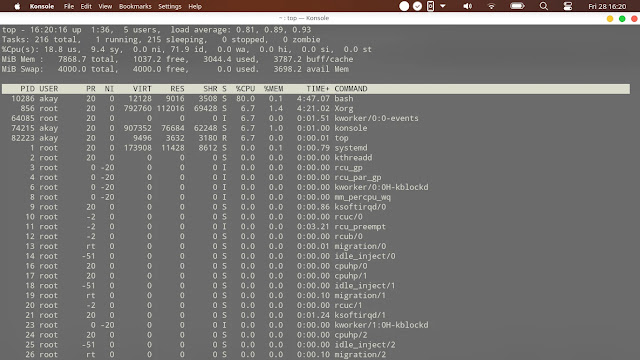The width and height of the screenshot is (640, 360).
Task: Click the idle_inject/0 process name
Action: click(365, 256)
